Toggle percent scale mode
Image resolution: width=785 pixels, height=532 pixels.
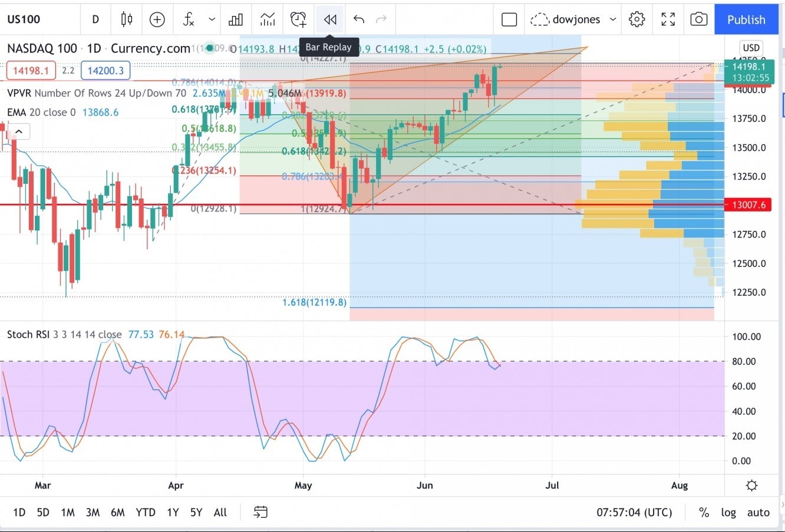tap(704, 512)
